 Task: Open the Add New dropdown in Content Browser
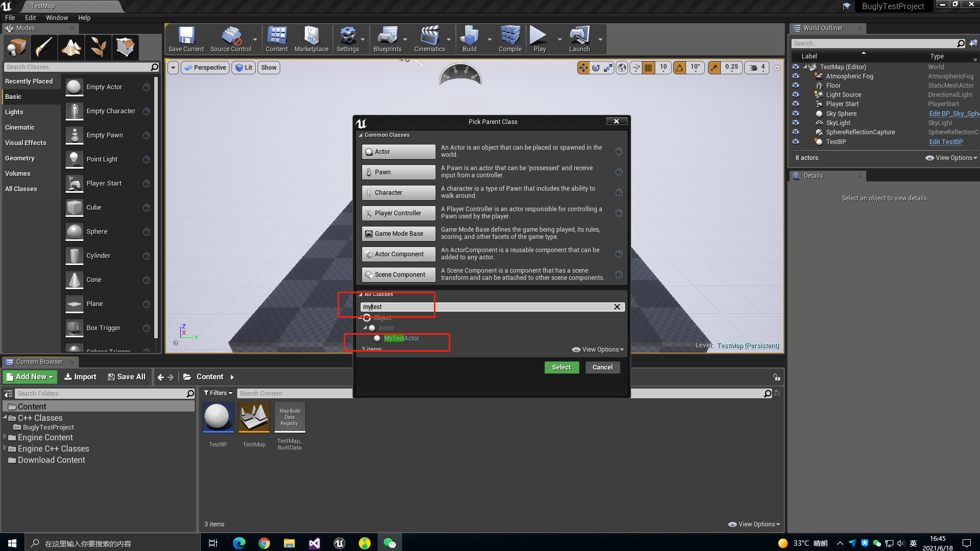29,377
